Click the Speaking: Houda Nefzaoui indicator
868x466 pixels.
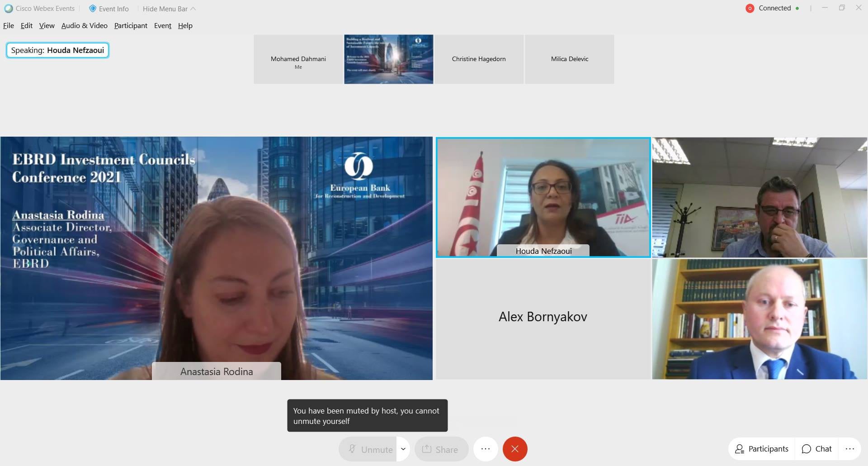pyautogui.click(x=57, y=50)
